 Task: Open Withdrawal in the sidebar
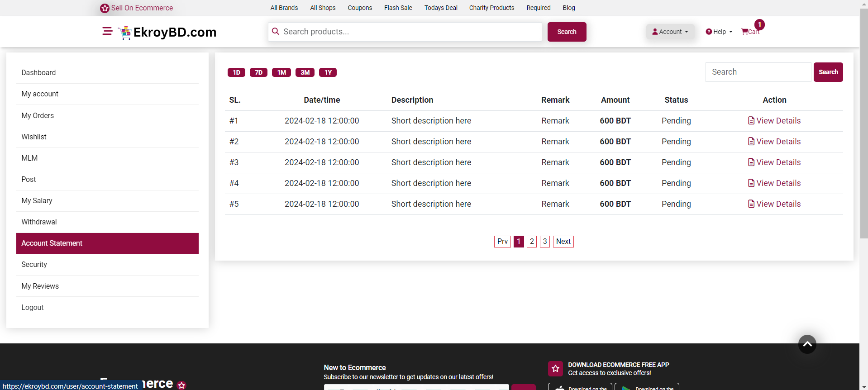39,222
